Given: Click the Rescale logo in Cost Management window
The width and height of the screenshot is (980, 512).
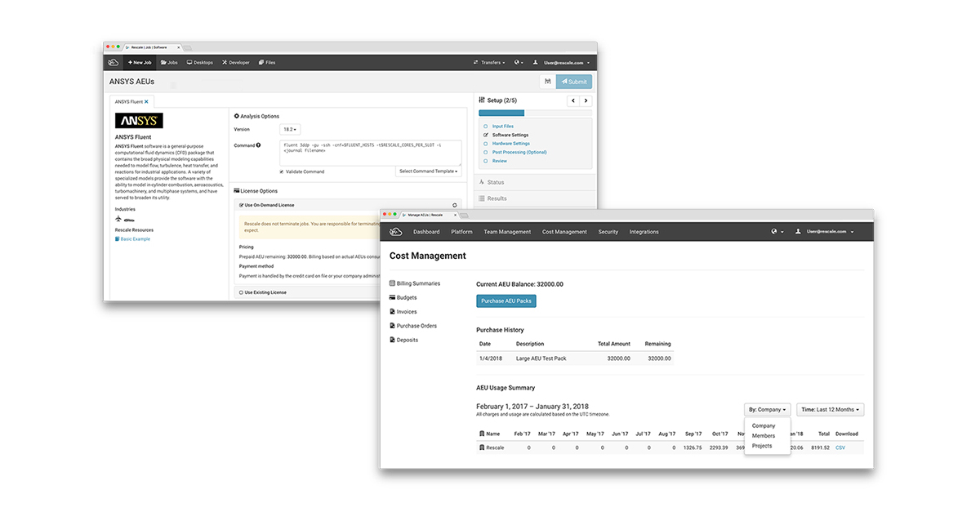Looking at the screenshot, I should coord(397,232).
